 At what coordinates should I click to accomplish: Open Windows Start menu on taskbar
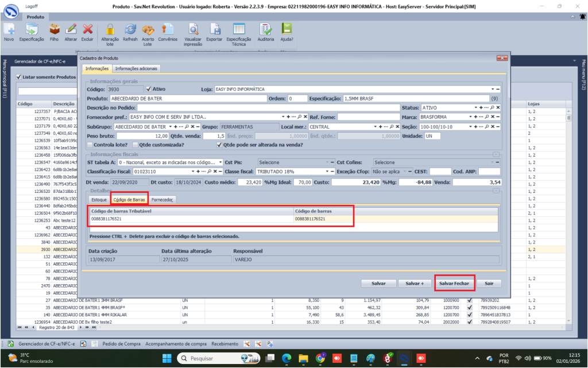coord(167,358)
